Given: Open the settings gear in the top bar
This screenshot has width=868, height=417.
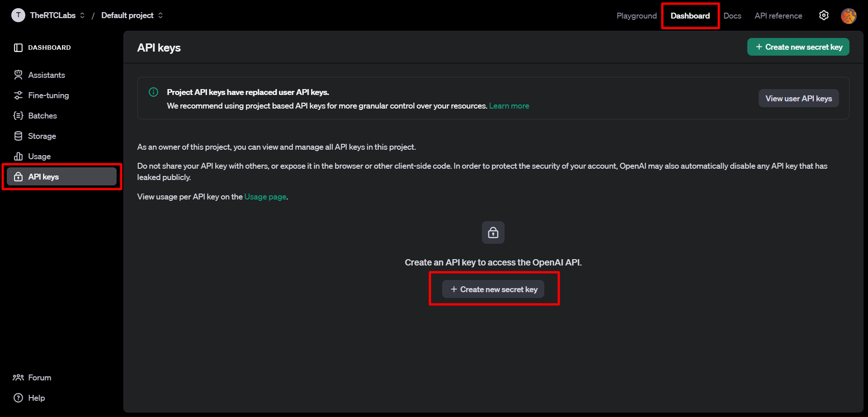Looking at the screenshot, I should click(x=824, y=15).
